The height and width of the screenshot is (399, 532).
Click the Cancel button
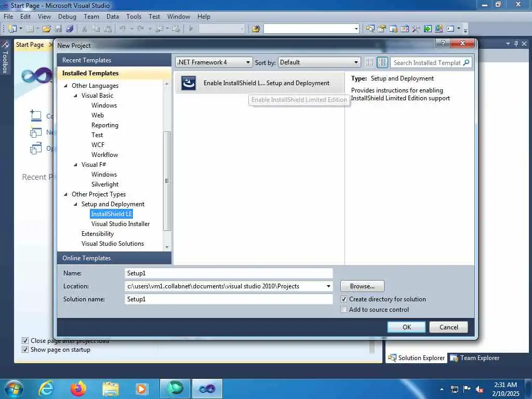click(x=448, y=327)
